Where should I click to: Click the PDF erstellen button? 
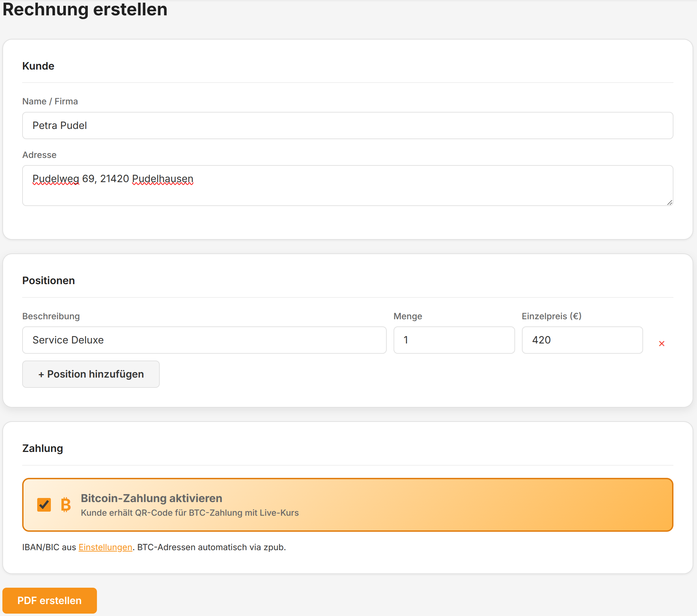pyautogui.click(x=49, y=600)
